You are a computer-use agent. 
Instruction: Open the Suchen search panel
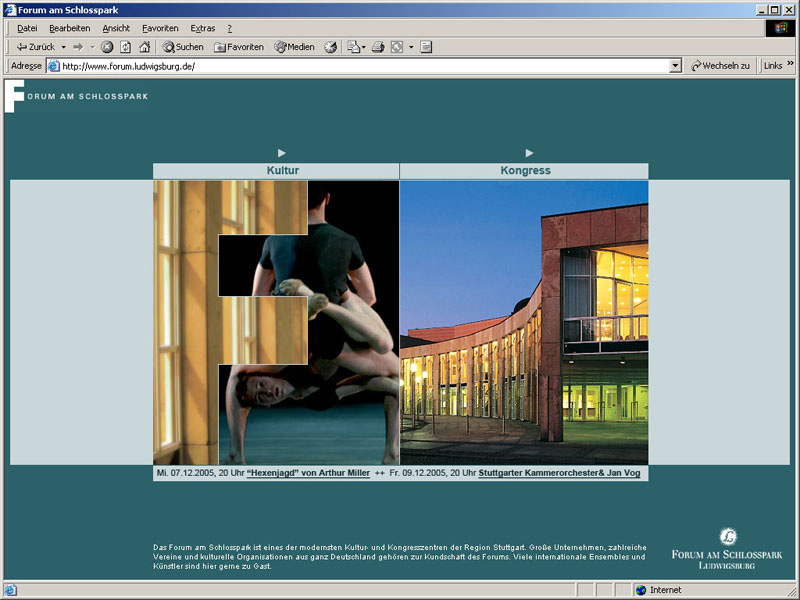(x=183, y=47)
